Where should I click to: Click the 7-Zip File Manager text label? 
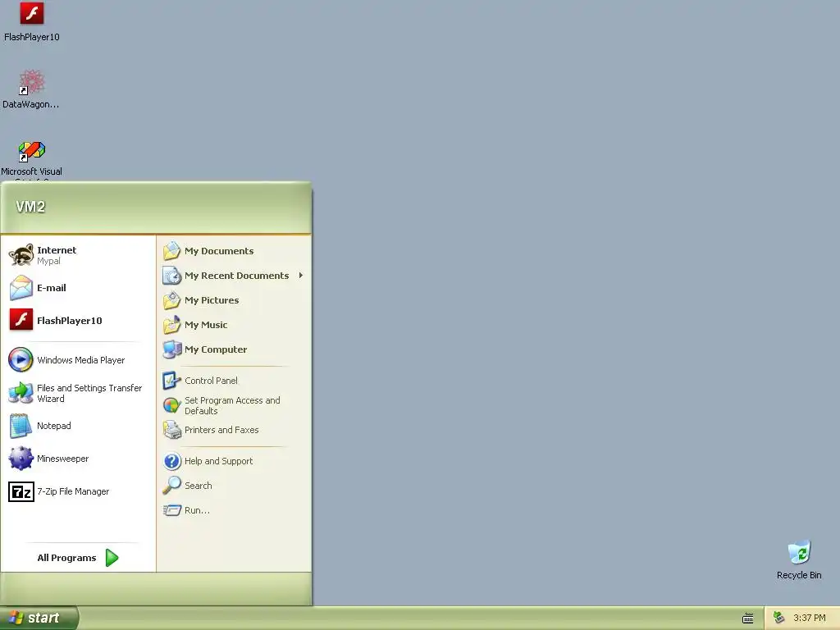(x=73, y=491)
